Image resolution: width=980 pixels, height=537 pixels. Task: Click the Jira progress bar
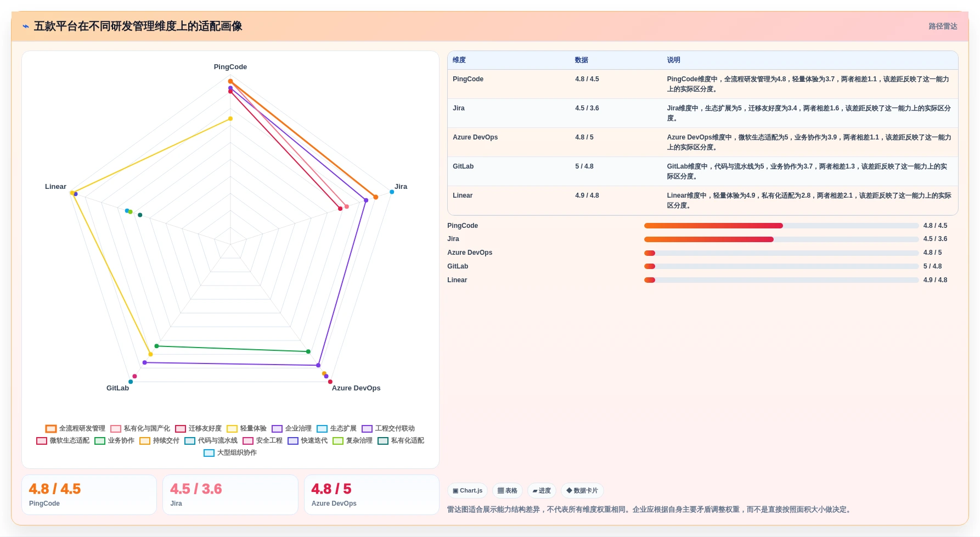tap(781, 239)
